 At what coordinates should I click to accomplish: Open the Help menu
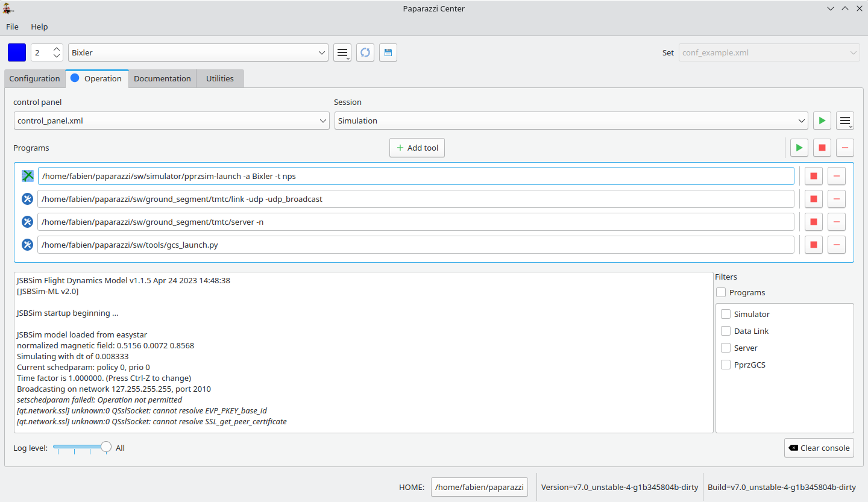pos(39,27)
